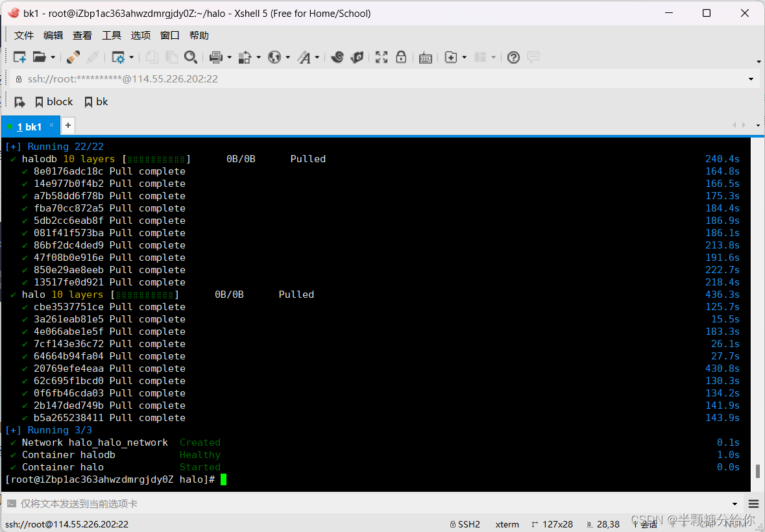Open the on-screen keyboard icon
765x532 pixels.
[426, 57]
